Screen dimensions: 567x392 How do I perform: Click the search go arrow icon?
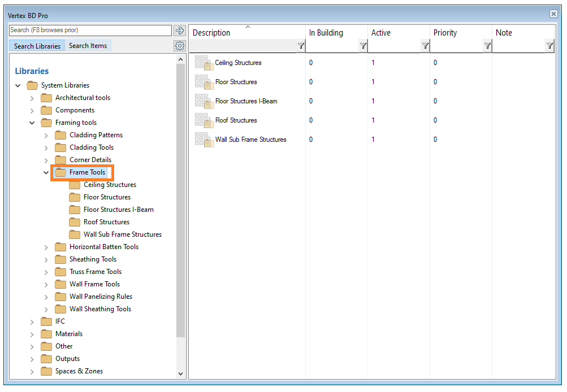(180, 31)
